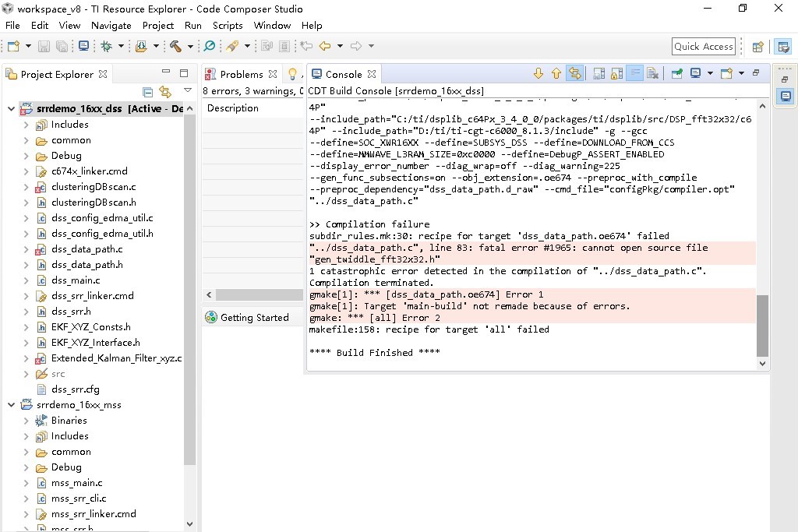
Task: Click the Open Perspective icon
Action: [757, 47]
